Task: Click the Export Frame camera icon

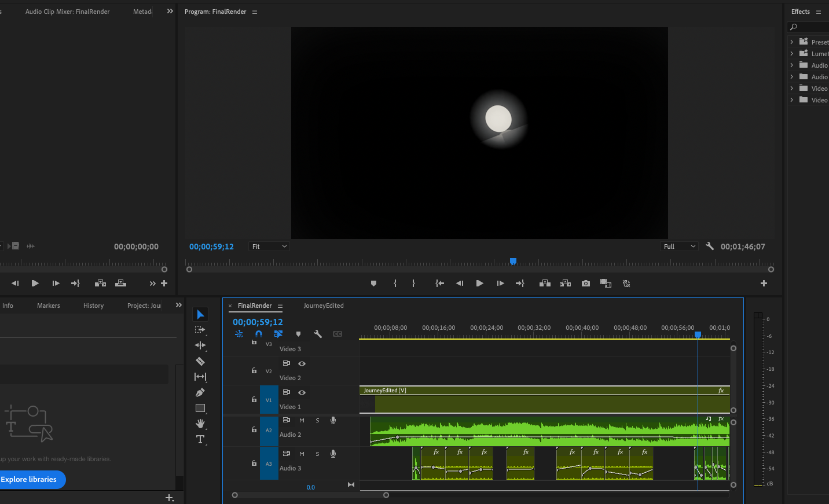Action: click(586, 284)
